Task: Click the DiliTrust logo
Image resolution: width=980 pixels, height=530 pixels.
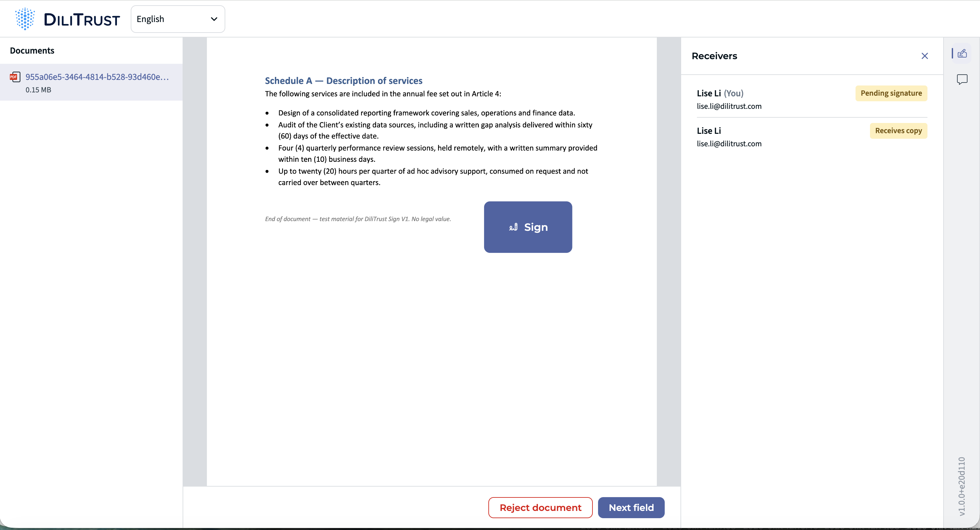Action: click(x=67, y=19)
